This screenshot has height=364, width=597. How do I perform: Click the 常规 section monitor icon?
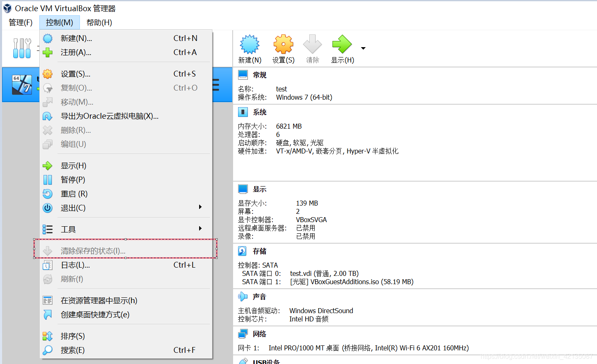coord(243,75)
